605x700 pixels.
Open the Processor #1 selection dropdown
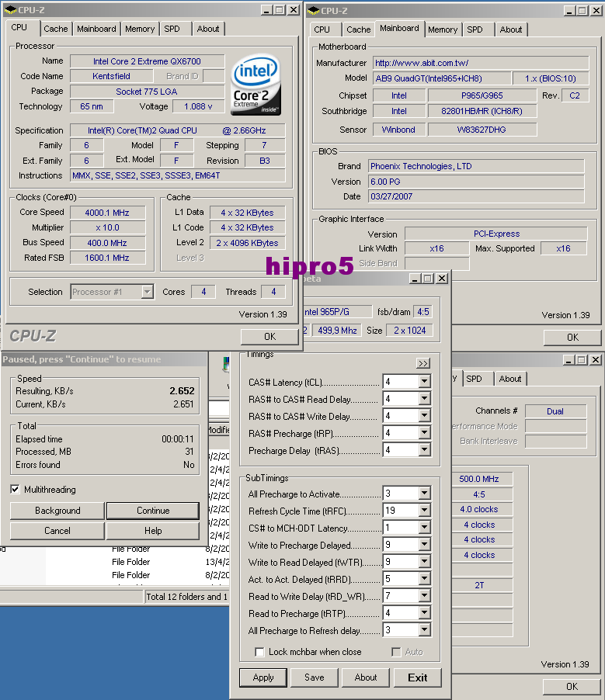click(112, 292)
